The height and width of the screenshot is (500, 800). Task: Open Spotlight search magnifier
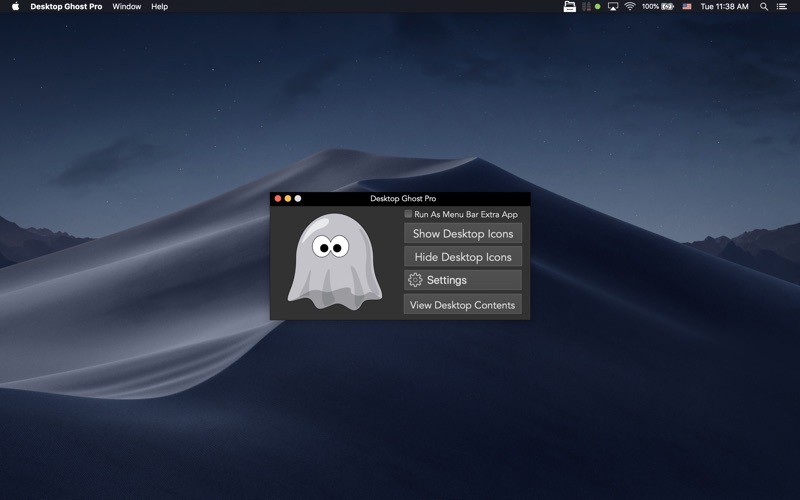(x=764, y=7)
